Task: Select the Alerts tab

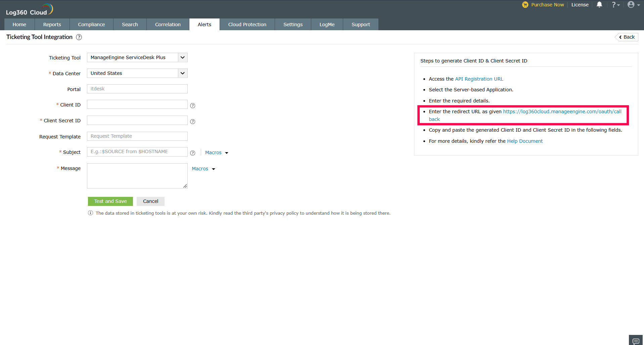Action: (204, 25)
